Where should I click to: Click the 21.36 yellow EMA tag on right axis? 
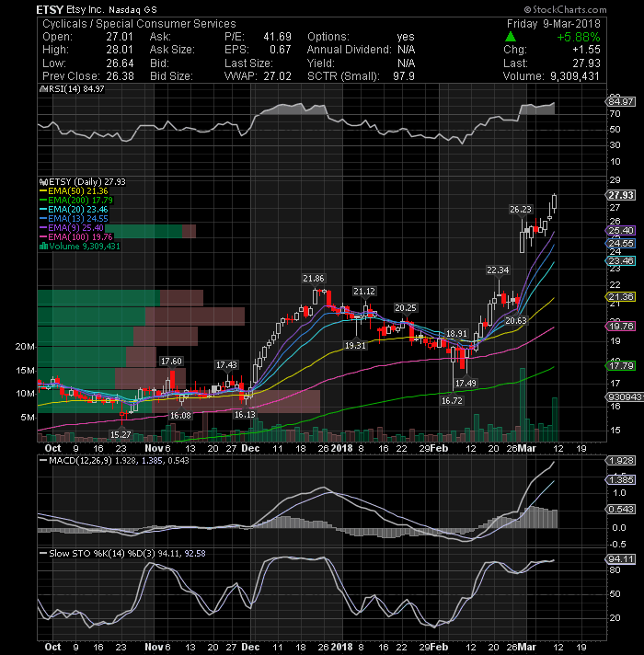(621, 297)
